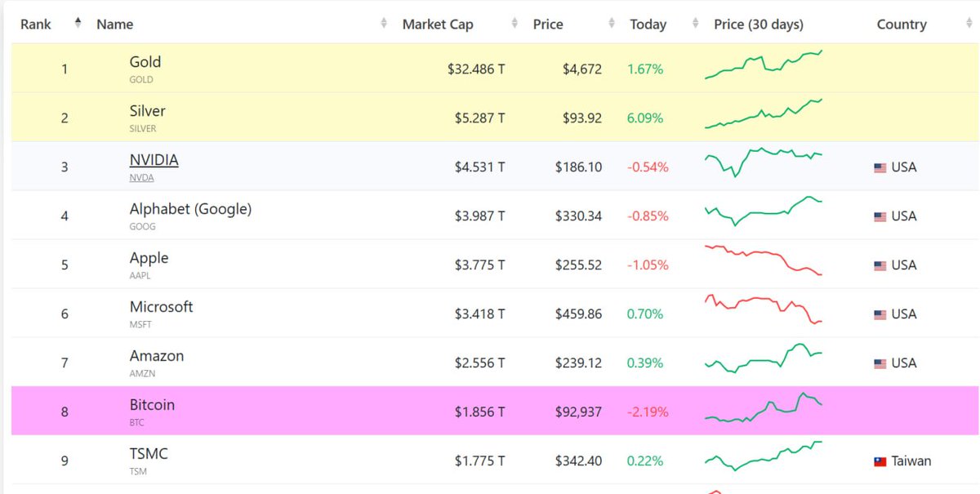Click the Country header label

click(902, 24)
